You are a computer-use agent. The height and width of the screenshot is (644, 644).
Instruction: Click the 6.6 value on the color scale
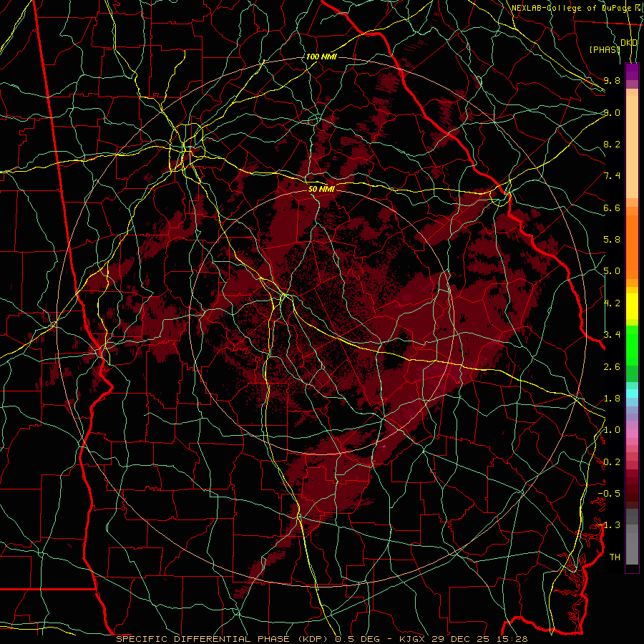click(x=612, y=208)
